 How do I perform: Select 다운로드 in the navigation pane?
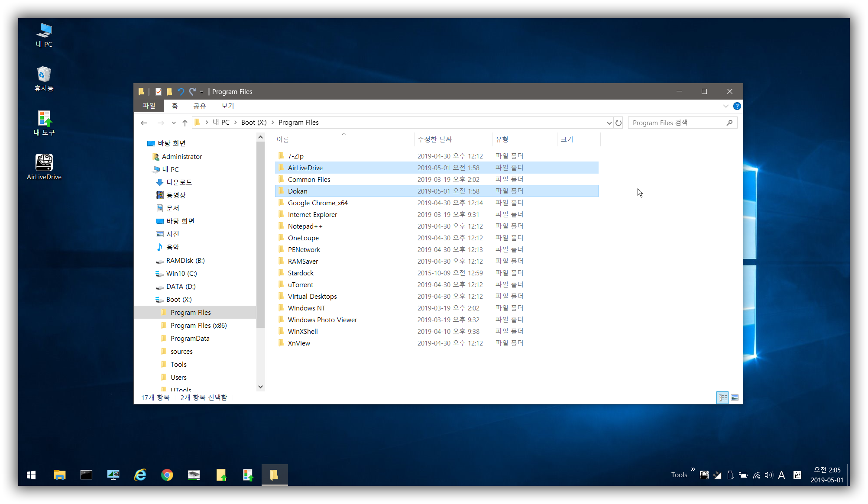click(x=179, y=182)
